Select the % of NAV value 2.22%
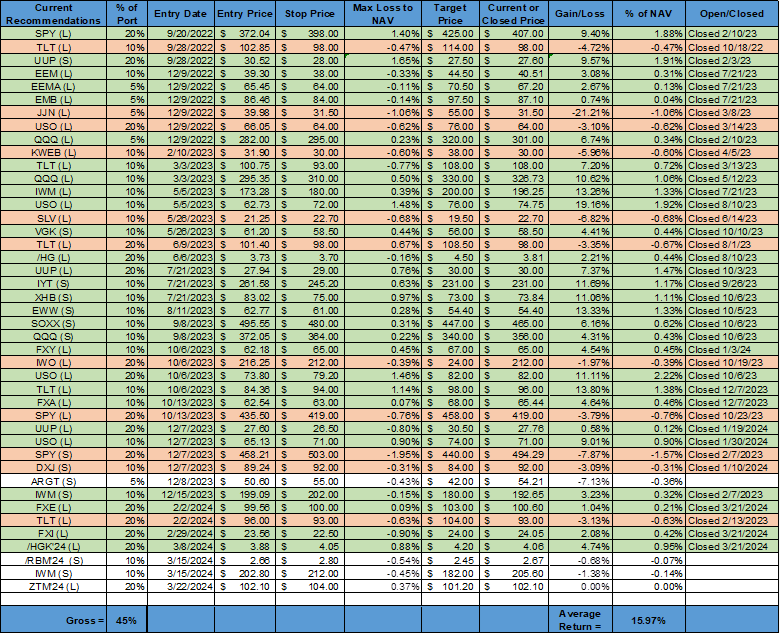The image size is (780, 634). [649, 376]
